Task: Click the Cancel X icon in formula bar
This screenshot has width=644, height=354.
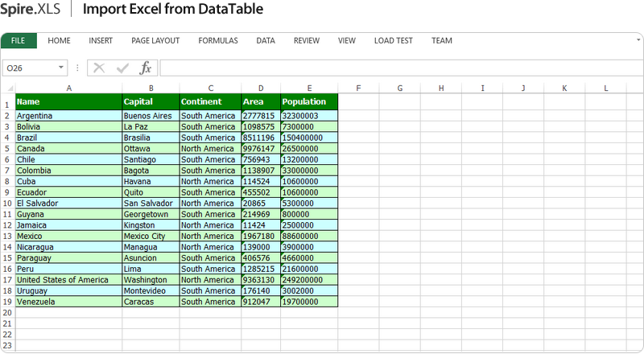Action: pos(99,68)
